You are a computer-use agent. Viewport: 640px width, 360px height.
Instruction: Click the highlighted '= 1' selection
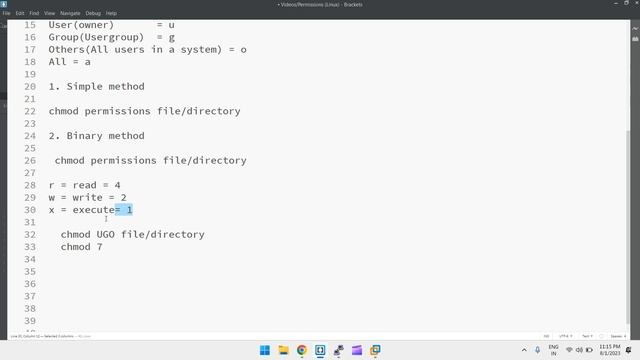(124, 210)
